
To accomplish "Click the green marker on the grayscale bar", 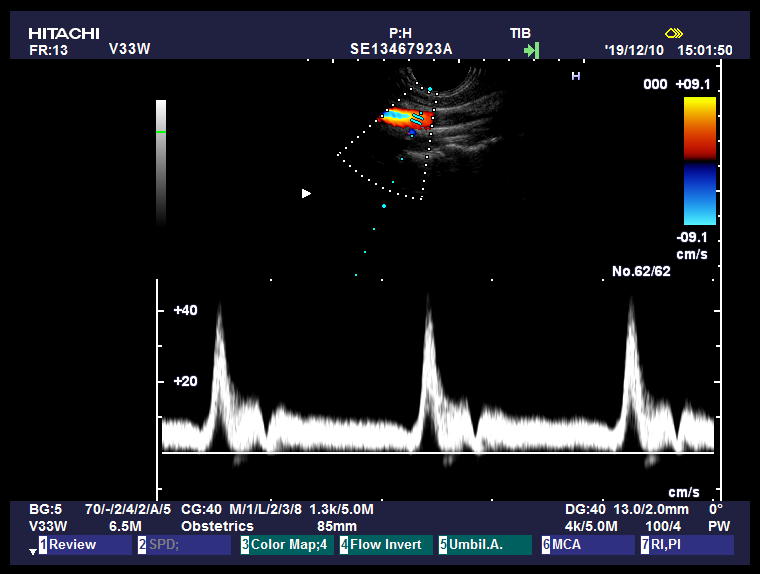I will [160, 132].
